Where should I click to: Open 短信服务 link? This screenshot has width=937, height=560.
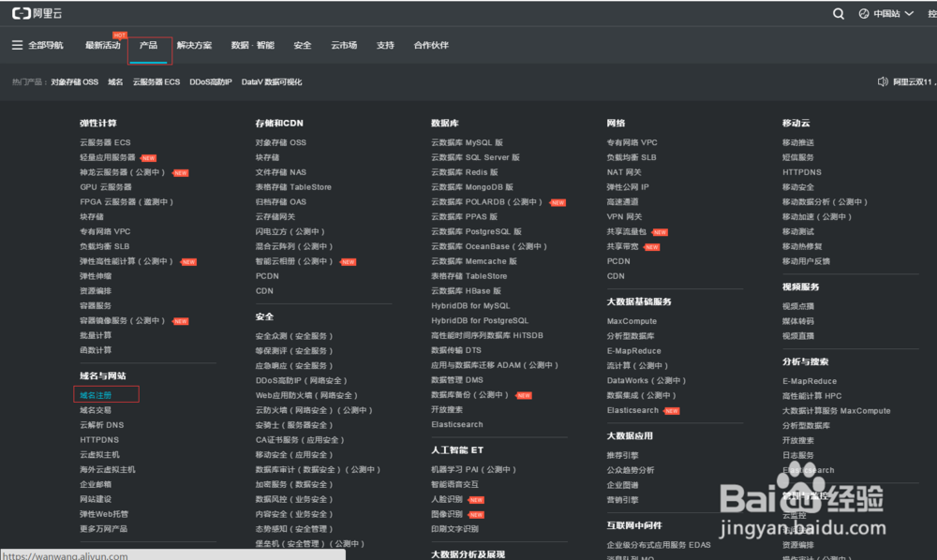coord(798,157)
